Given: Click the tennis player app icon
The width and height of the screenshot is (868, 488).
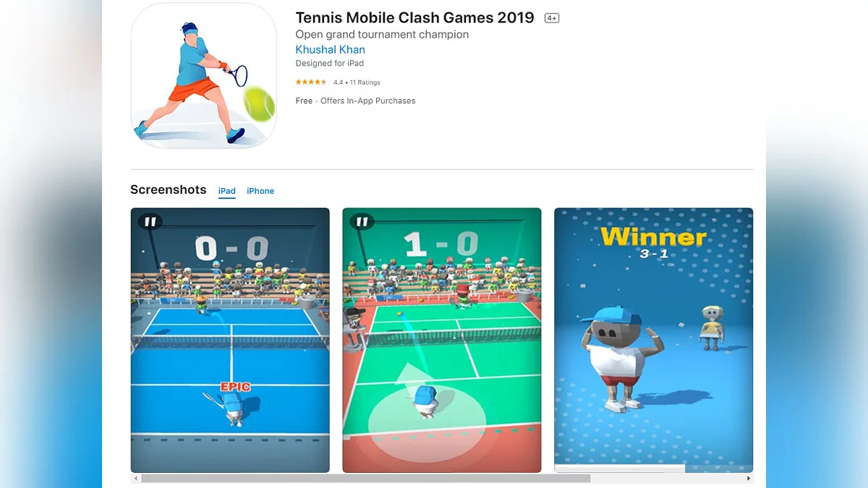Looking at the screenshot, I should point(203,76).
